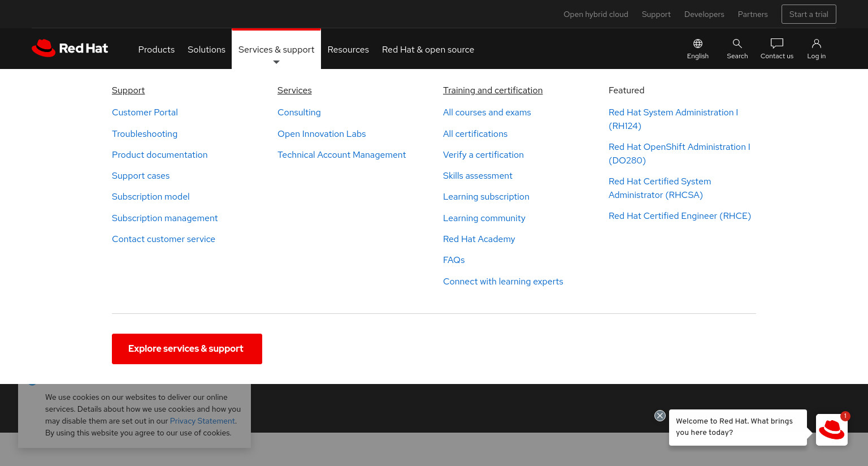The height and width of the screenshot is (466, 868).
Task: Open FAQs link
Action: click(x=454, y=260)
